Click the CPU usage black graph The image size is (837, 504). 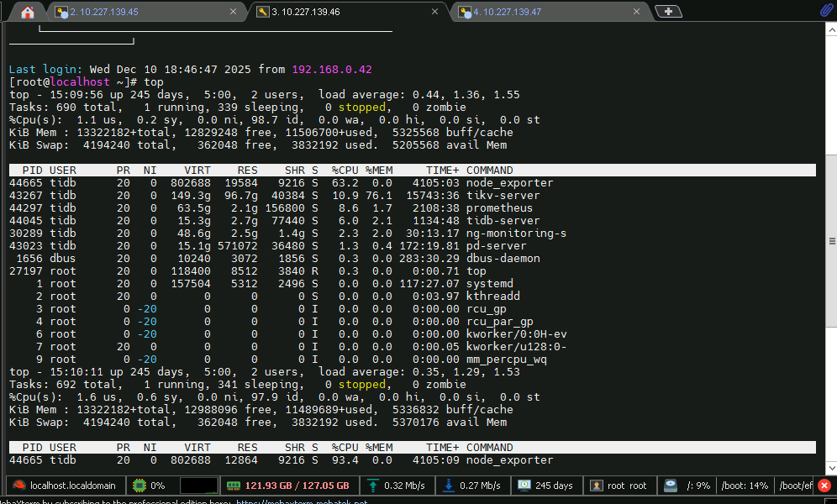(198, 486)
